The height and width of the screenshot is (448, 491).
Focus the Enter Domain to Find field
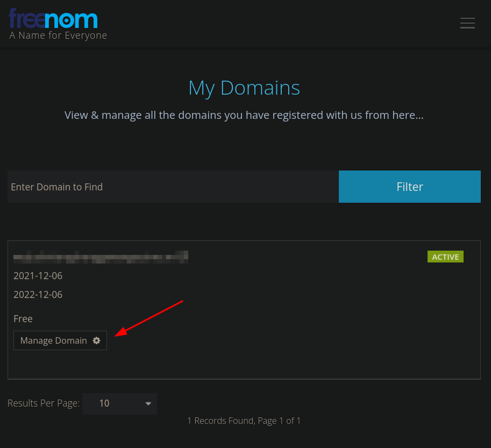173,187
